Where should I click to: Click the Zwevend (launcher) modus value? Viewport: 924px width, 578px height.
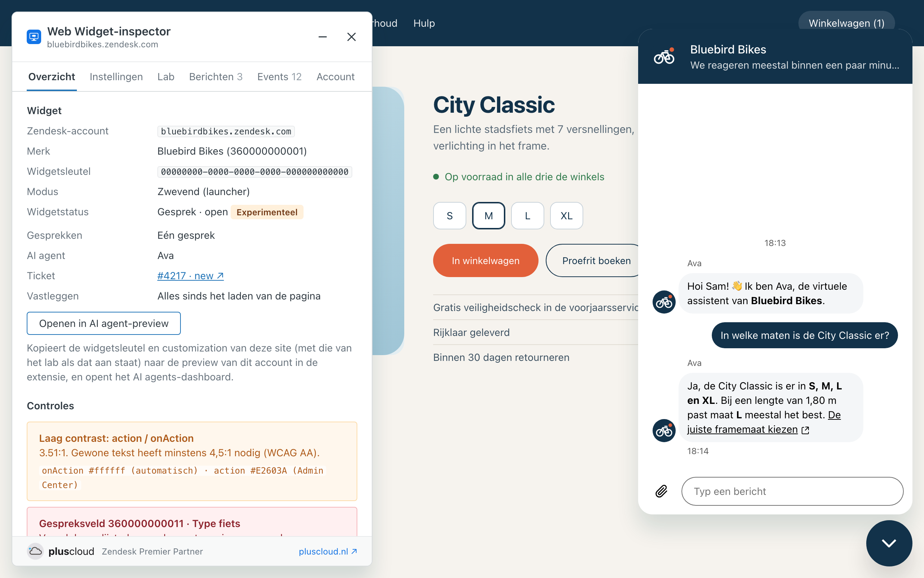point(204,191)
